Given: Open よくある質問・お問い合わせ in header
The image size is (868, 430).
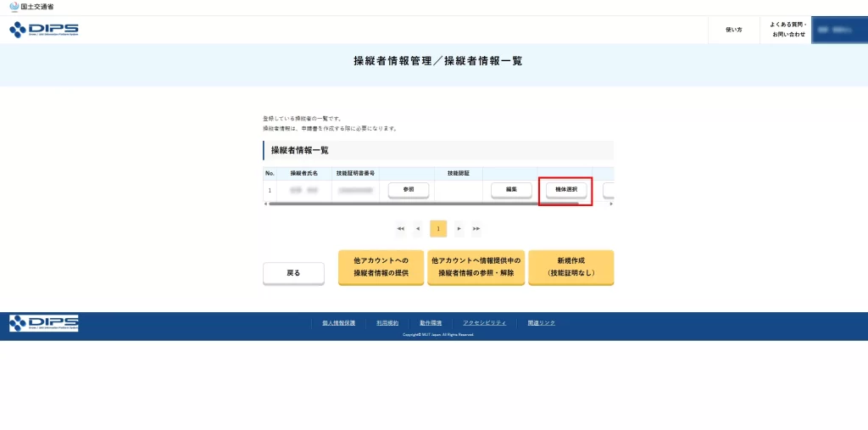Looking at the screenshot, I should pos(787,30).
